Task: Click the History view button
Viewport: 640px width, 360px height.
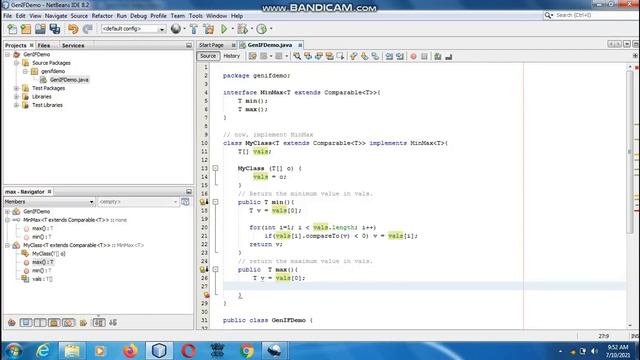Action: [231, 56]
